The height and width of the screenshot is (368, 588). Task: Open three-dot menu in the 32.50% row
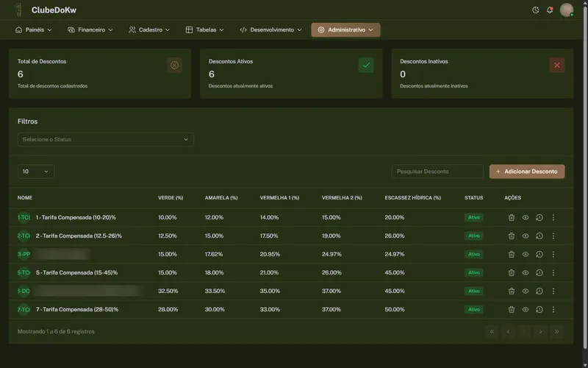(x=553, y=291)
